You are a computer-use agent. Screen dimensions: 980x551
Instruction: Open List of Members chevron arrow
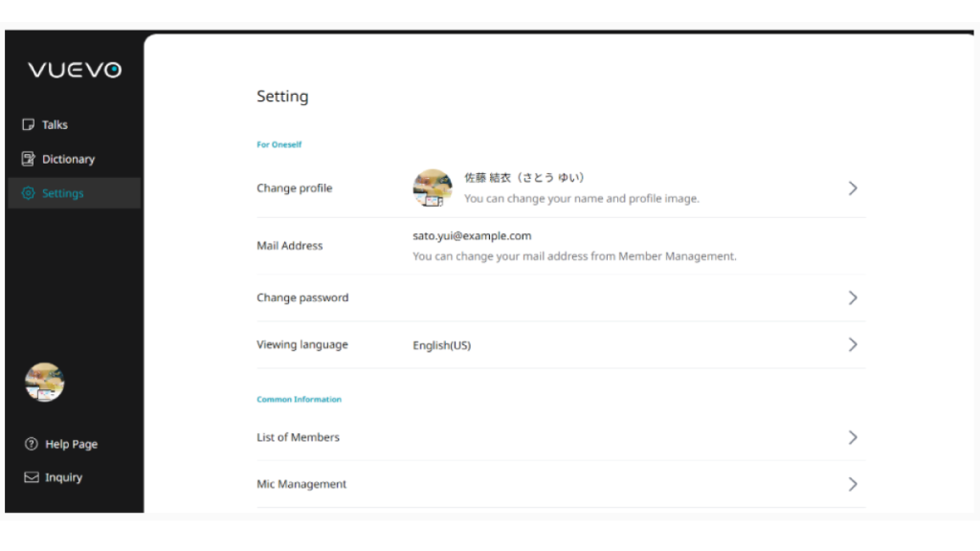tap(852, 437)
